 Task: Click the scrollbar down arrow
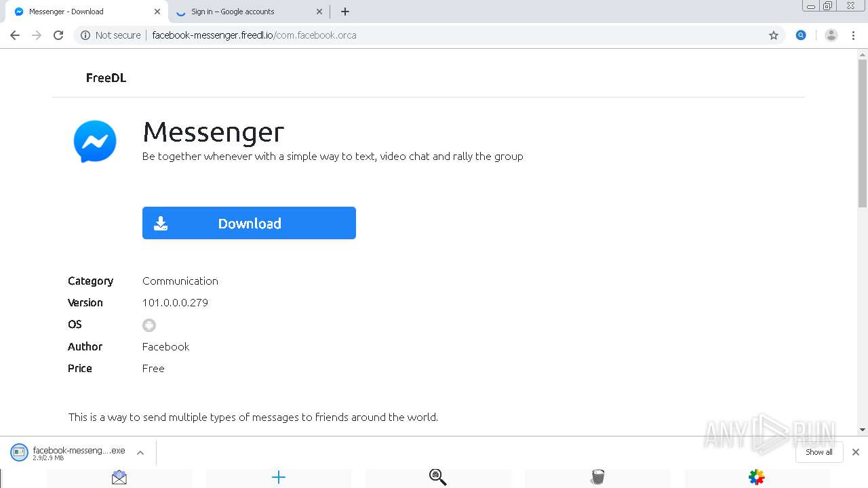click(x=863, y=430)
